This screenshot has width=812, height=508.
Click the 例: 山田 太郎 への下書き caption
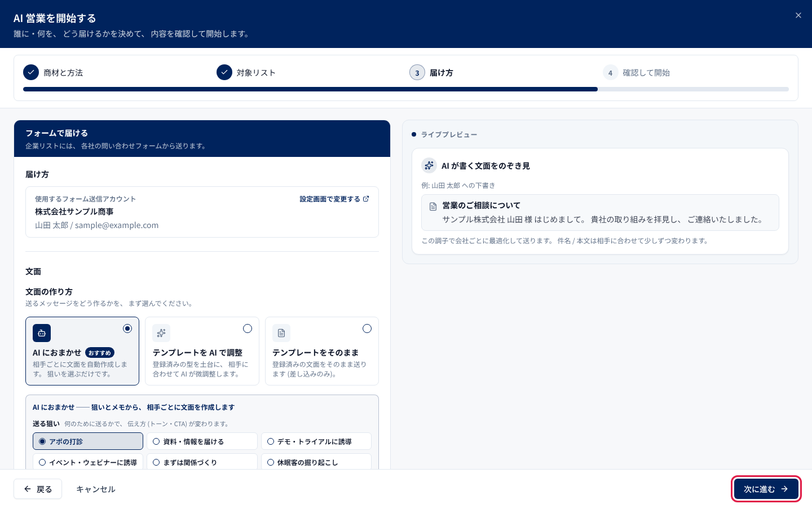pyautogui.click(x=458, y=185)
